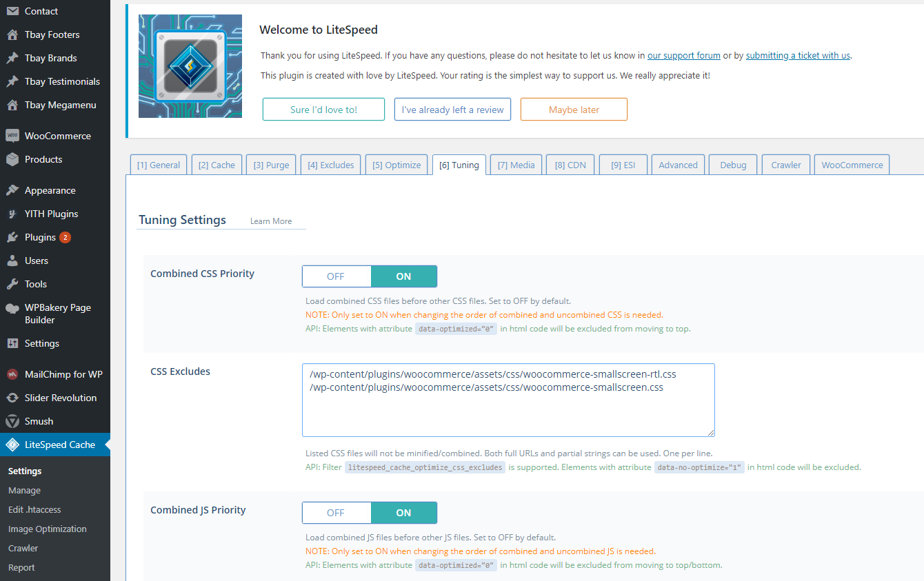This screenshot has width=924, height=581.
Task: Click the Tools wrench icon
Action: (x=12, y=284)
